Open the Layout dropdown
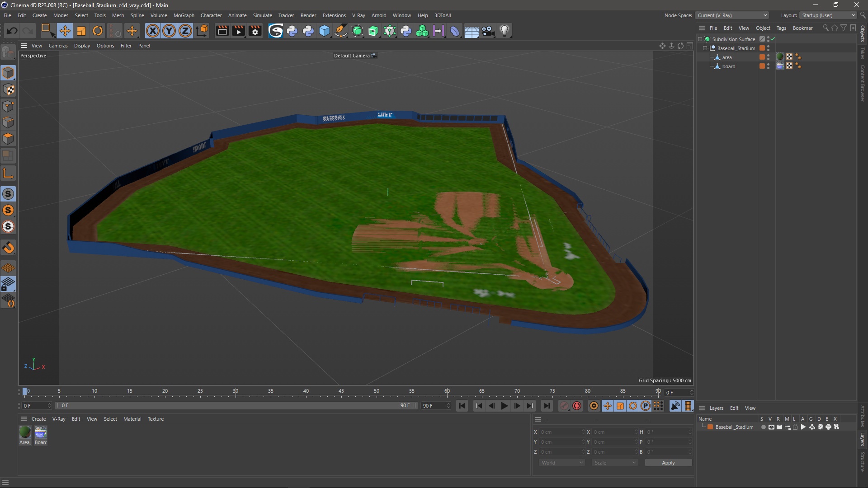This screenshot has width=868, height=488. [x=829, y=15]
